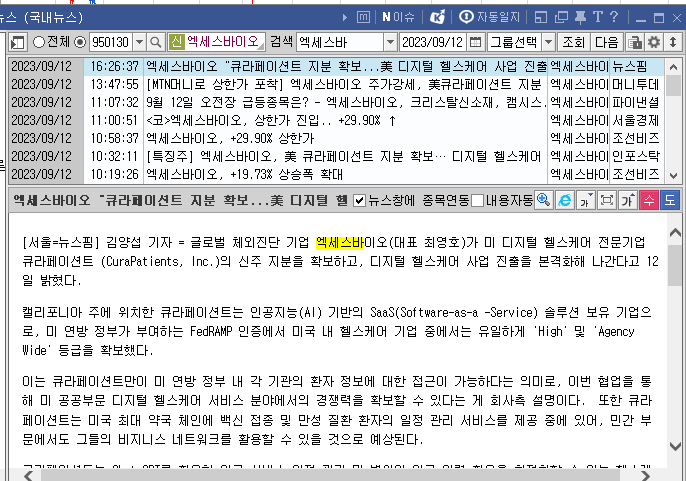
Task: Click the zoom-in magnifier icon
Action: pyautogui.click(x=544, y=200)
